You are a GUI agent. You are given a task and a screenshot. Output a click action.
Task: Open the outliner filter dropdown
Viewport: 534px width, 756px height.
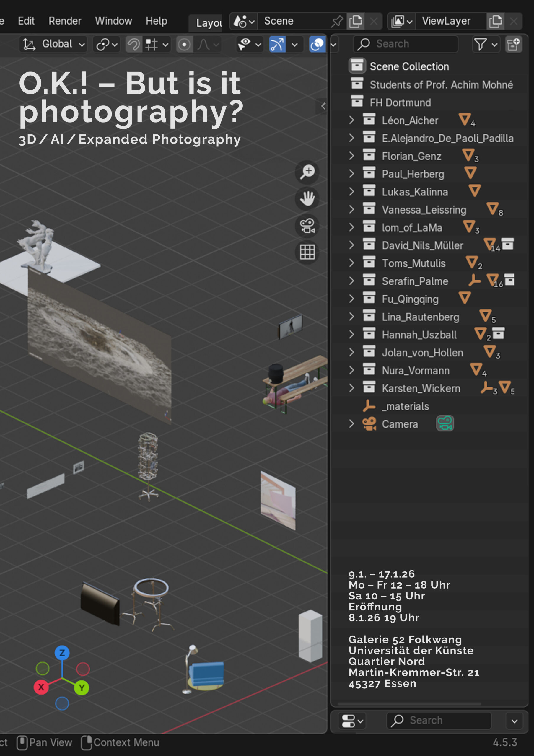pos(485,44)
